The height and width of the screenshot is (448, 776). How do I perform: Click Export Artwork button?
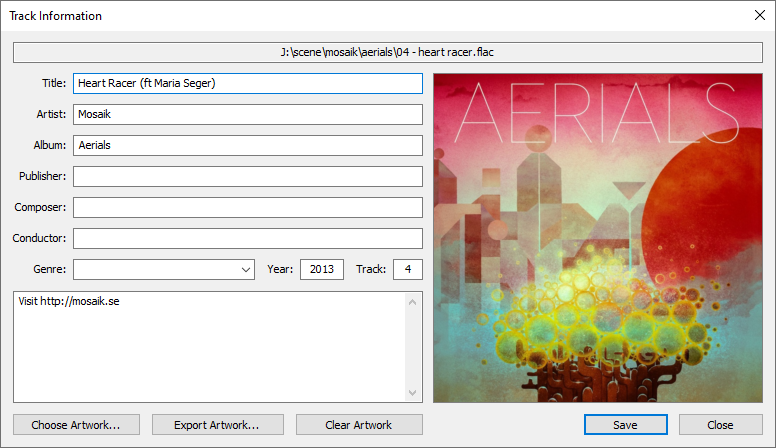218,425
